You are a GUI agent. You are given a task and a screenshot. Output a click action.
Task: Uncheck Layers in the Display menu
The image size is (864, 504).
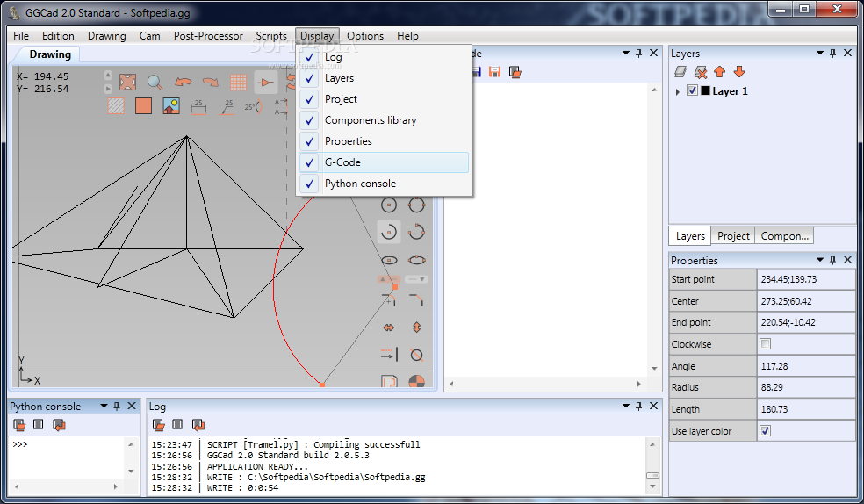pyautogui.click(x=384, y=78)
